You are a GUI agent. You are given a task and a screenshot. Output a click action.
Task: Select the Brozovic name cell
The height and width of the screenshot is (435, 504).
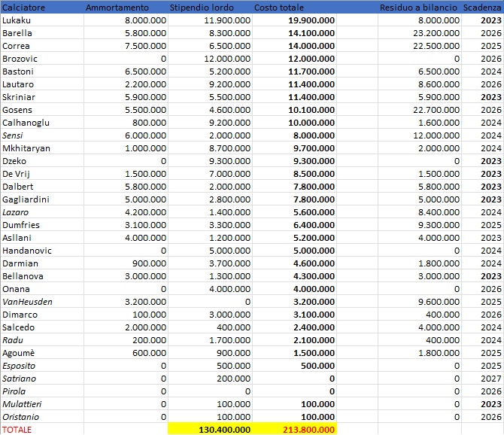[x=20, y=59]
